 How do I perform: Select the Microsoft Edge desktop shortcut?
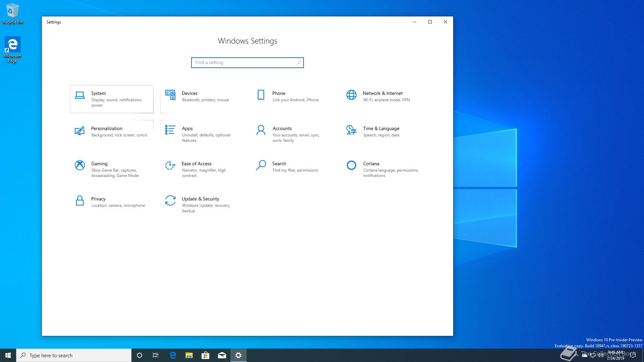point(12,50)
